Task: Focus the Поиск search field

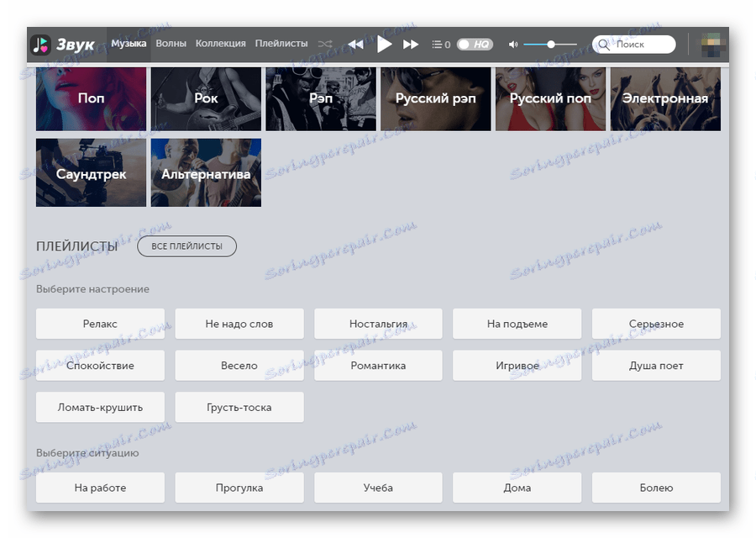Action: click(634, 45)
